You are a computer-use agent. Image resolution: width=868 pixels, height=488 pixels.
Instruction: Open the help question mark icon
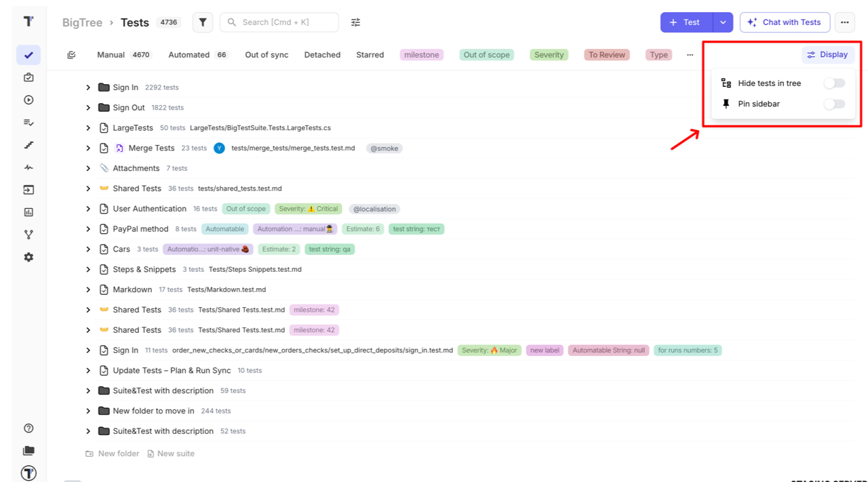(28, 428)
